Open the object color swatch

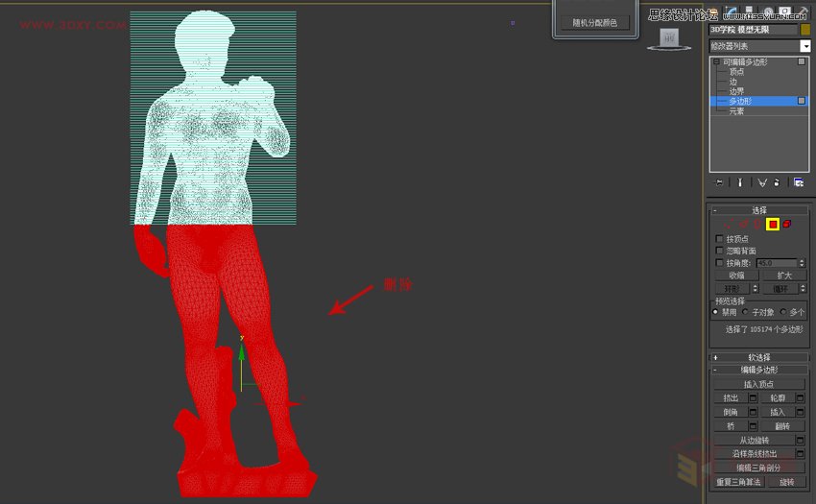click(805, 29)
